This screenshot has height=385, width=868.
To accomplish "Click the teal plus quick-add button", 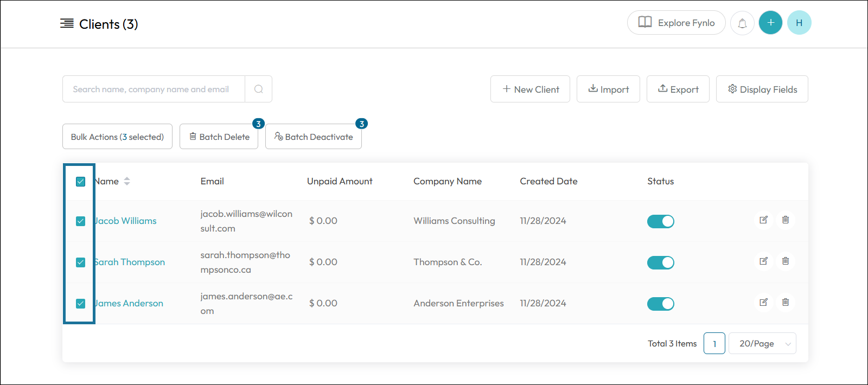I will click(x=770, y=23).
